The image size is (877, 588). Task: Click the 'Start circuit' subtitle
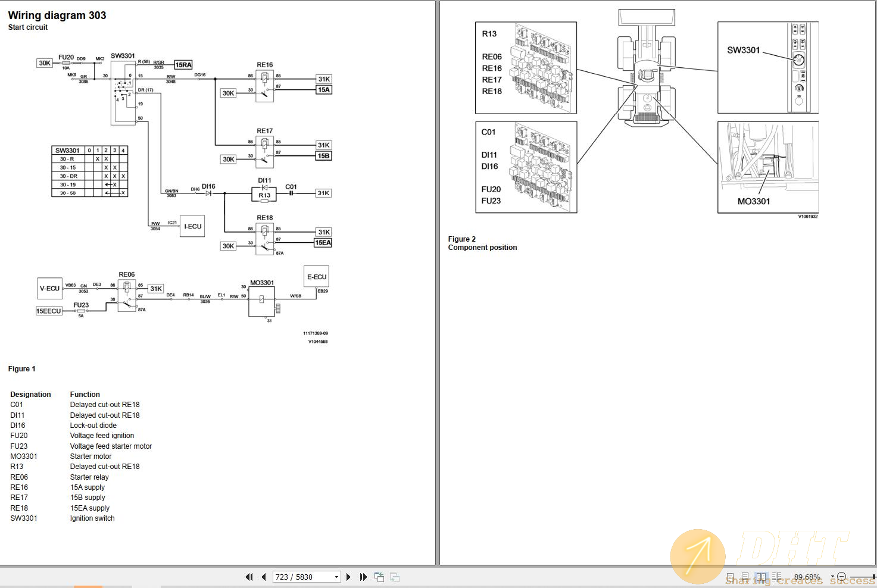pos(28,27)
